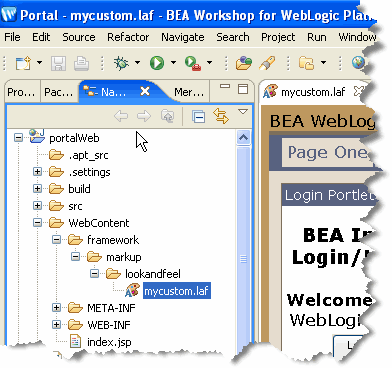Screen dimensions: 392x368
Task: Open the Search menu
Action: point(233,37)
